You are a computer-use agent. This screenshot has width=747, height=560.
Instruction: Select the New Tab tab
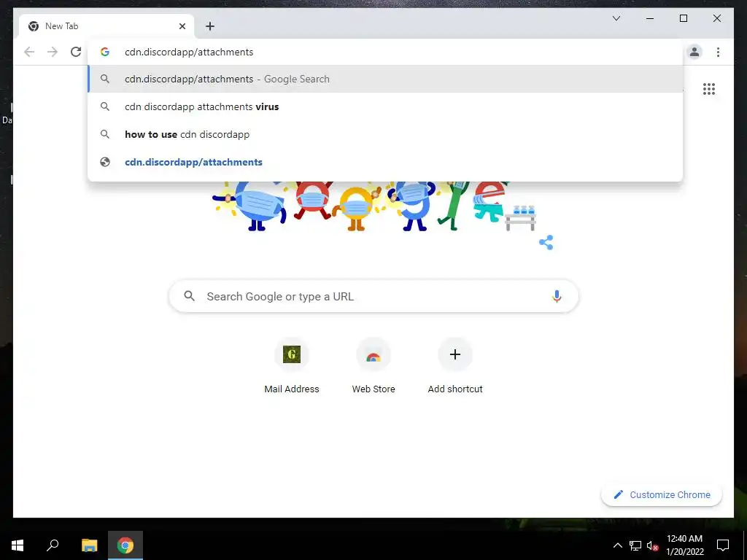[107, 26]
